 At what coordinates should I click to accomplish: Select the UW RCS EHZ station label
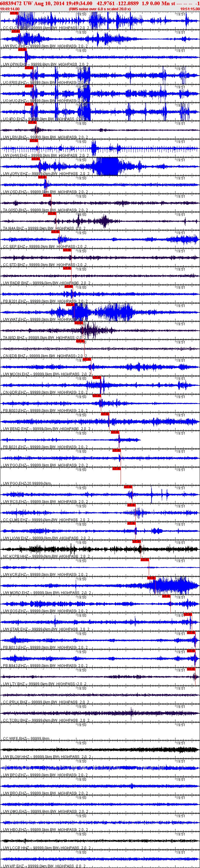tap(45, 502)
